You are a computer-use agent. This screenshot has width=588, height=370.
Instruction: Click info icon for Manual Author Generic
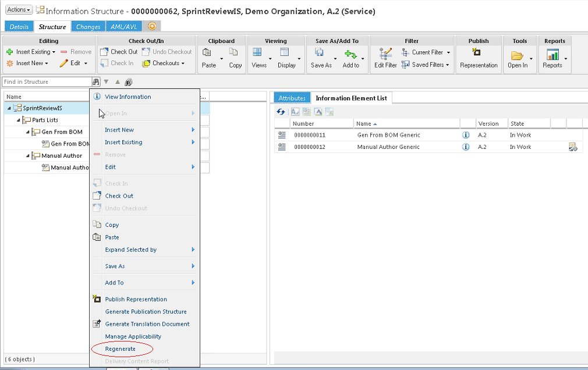click(466, 147)
